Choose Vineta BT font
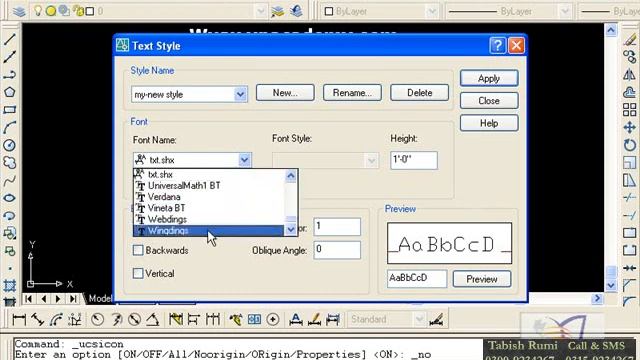Screen dimensions: 640x360 [x=209, y=208]
